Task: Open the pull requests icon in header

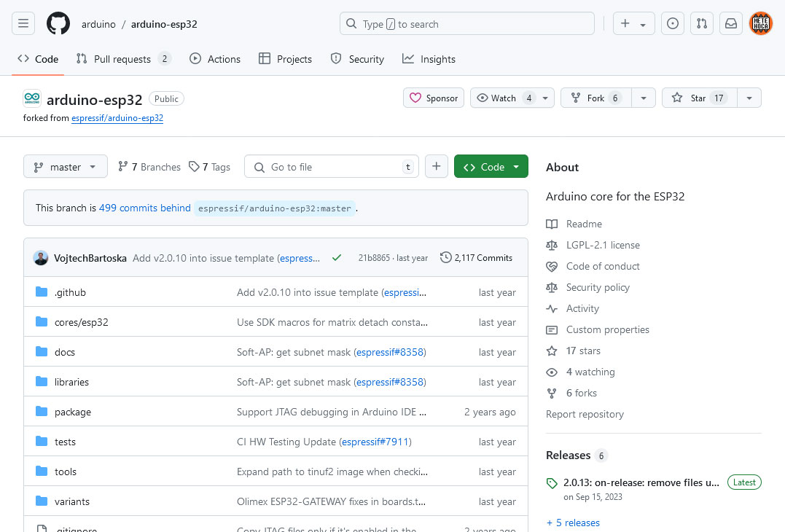Action: pos(701,23)
